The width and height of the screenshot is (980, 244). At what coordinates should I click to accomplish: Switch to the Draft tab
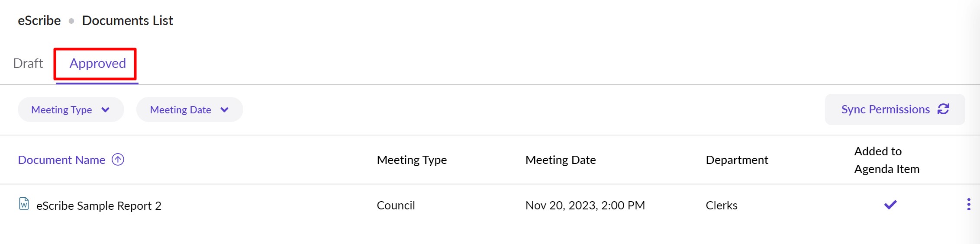28,64
